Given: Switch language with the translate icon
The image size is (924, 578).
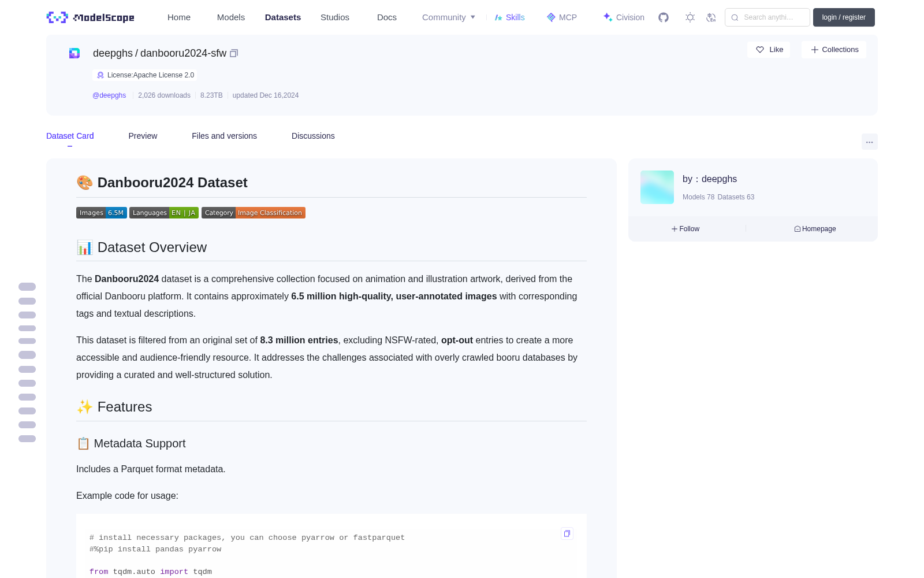Looking at the screenshot, I should 711,17.
